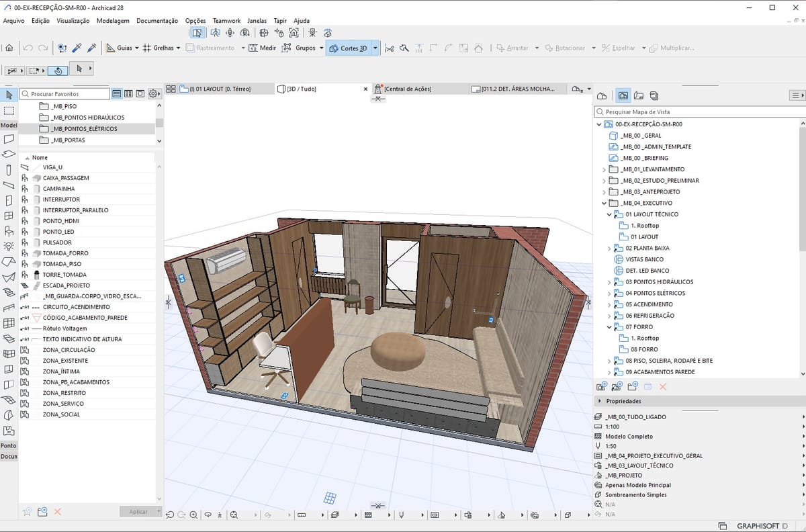Viewport: 806px width, 532px height.
Task: Click the Arrastar drag button
Action: [512, 48]
